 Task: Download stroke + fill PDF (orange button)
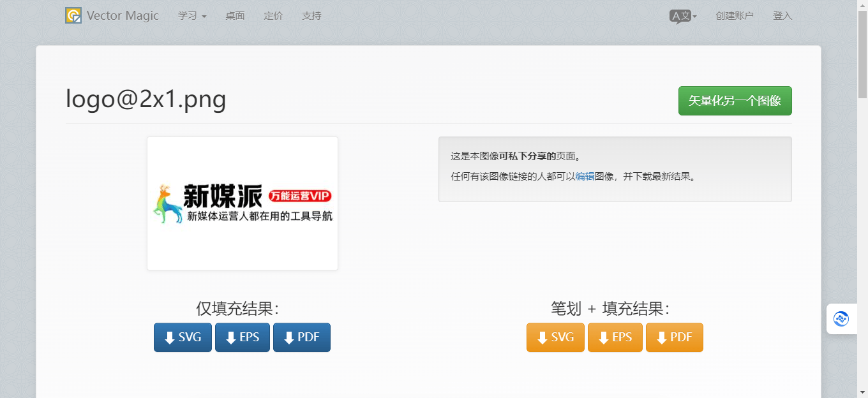click(x=674, y=337)
